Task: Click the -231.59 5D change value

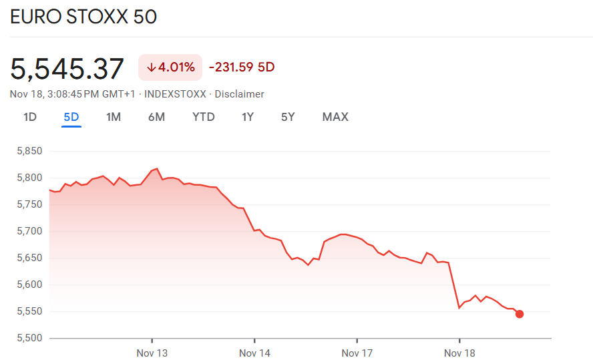Action: (242, 67)
